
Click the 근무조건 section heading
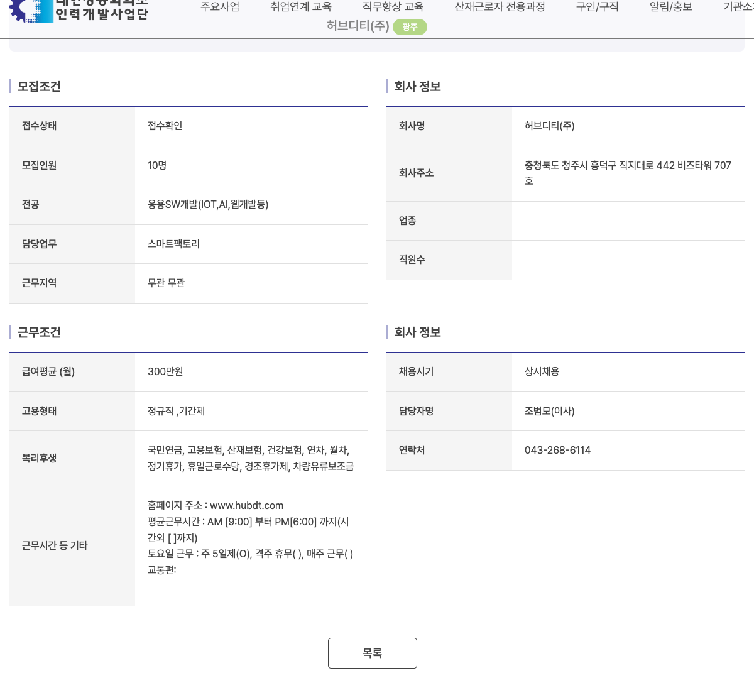pos(39,332)
